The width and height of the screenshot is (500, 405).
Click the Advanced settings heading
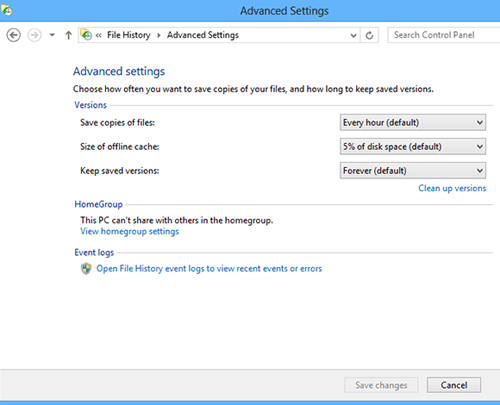[119, 71]
